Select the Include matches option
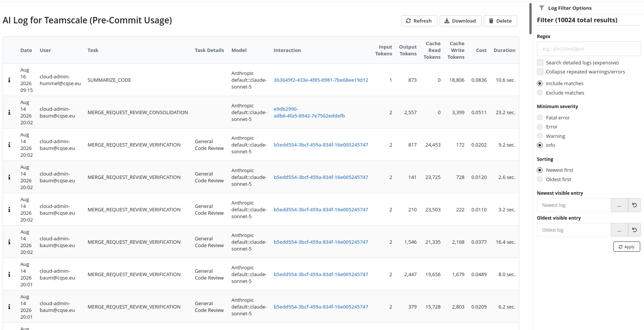This screenshot has height=330, width=644. (x=540, y=83)
